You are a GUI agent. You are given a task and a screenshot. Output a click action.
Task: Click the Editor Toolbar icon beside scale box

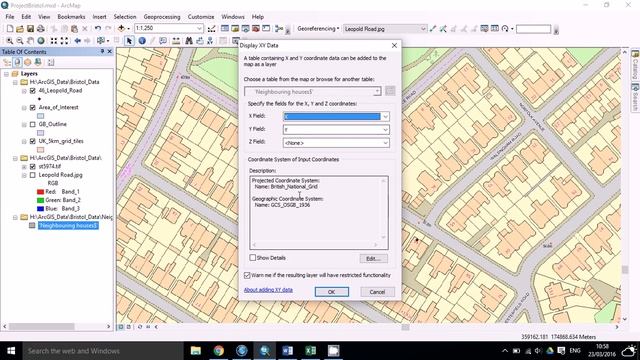[x=211, y=29]
